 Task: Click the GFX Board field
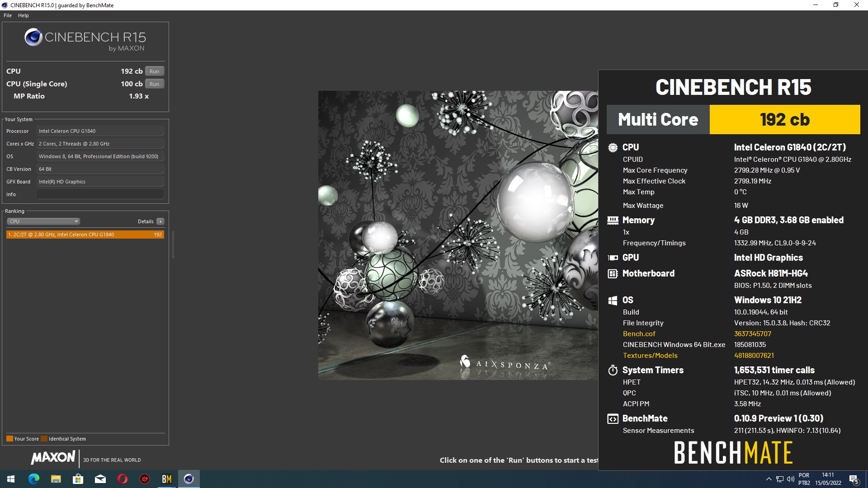pyautogui.click(x=100, y=182)
